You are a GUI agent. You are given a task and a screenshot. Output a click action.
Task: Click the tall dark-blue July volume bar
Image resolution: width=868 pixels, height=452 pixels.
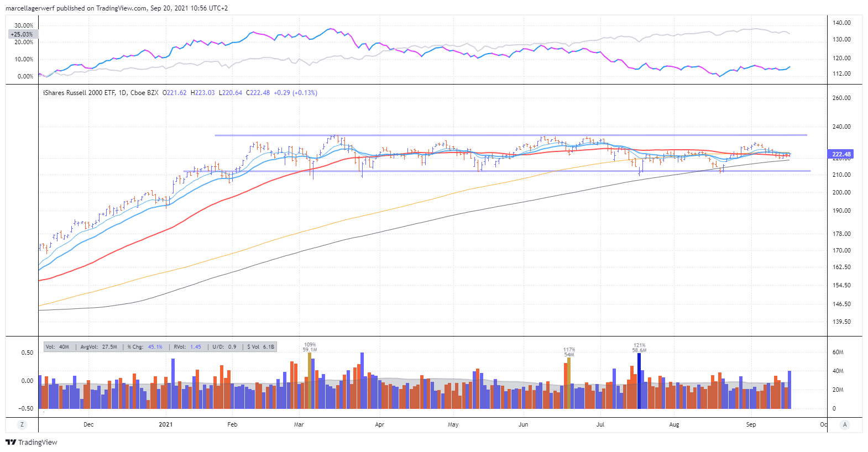pyautogui.click(x=639, y=381)
